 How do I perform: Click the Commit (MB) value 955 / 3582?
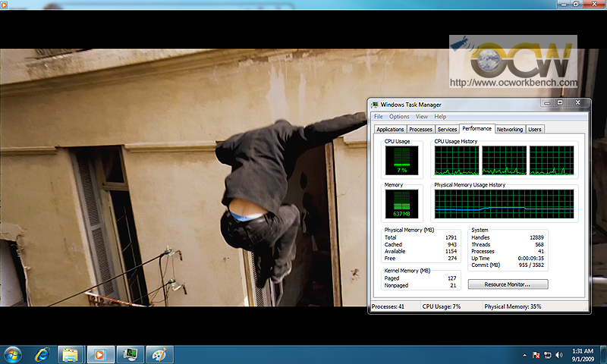pyautogui.click(x=531, y=265)
